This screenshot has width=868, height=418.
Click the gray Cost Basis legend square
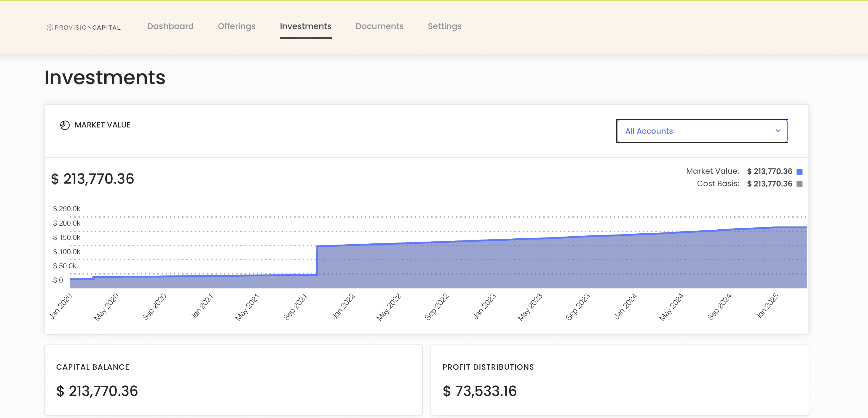[x=799, y=184]
